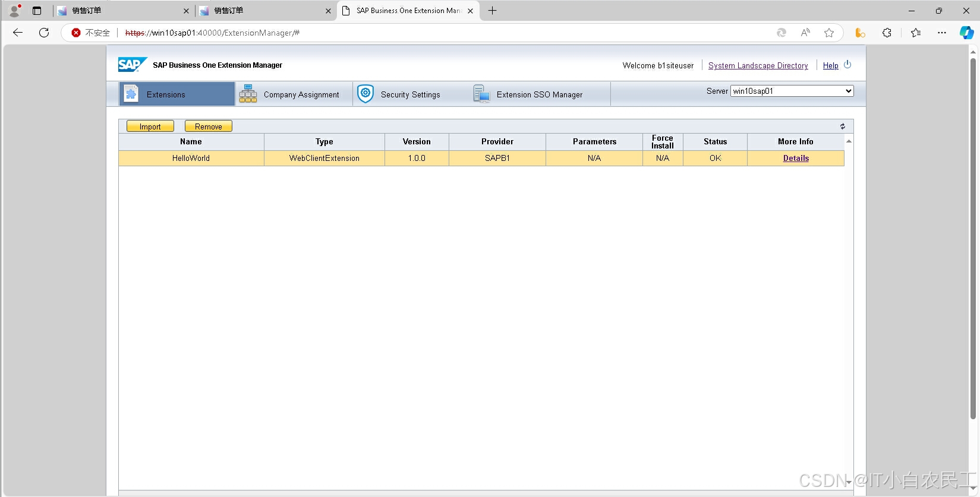Click the Status column header
Image resolution: width=980 pixels, height=497 pixels.
[715, 141]
